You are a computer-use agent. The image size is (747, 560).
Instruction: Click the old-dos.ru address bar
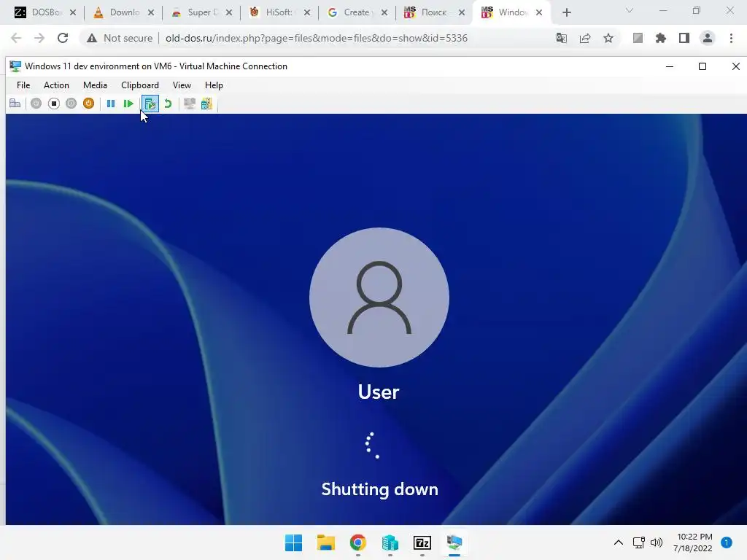[x=317, y=38]
